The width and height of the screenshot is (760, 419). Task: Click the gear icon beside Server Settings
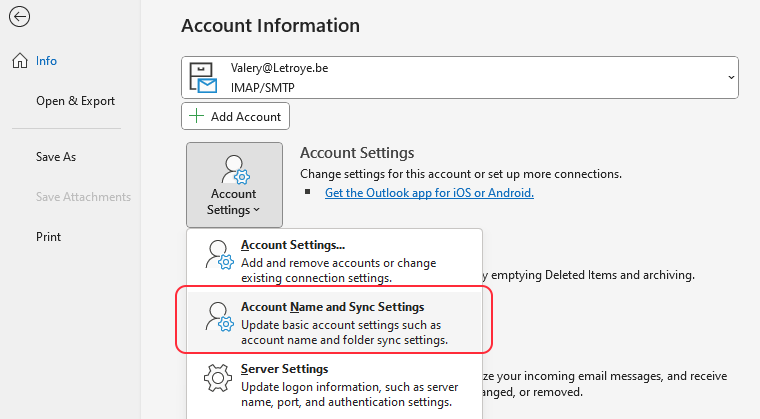tap(218, 378)
